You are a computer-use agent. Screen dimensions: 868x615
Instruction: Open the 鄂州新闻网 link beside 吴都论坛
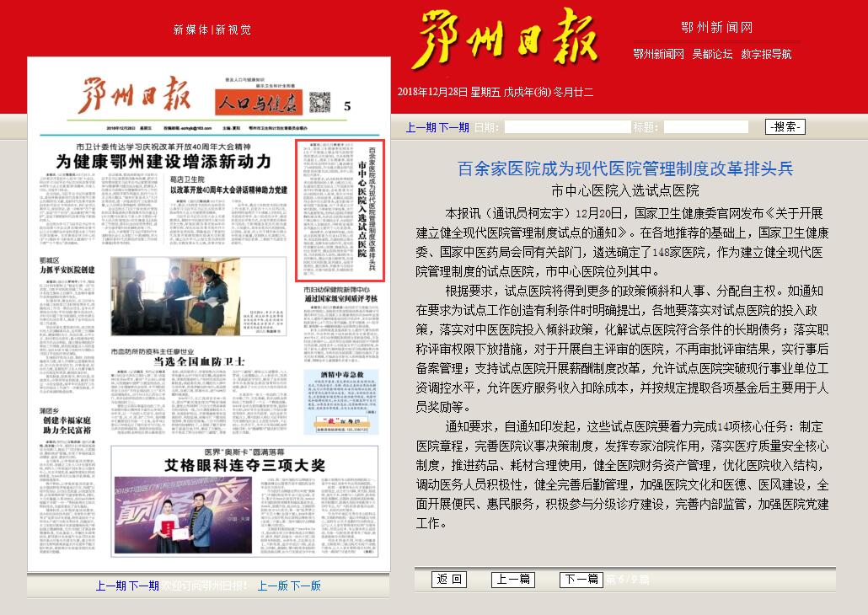pyautogui.click(x=658, y=54)
